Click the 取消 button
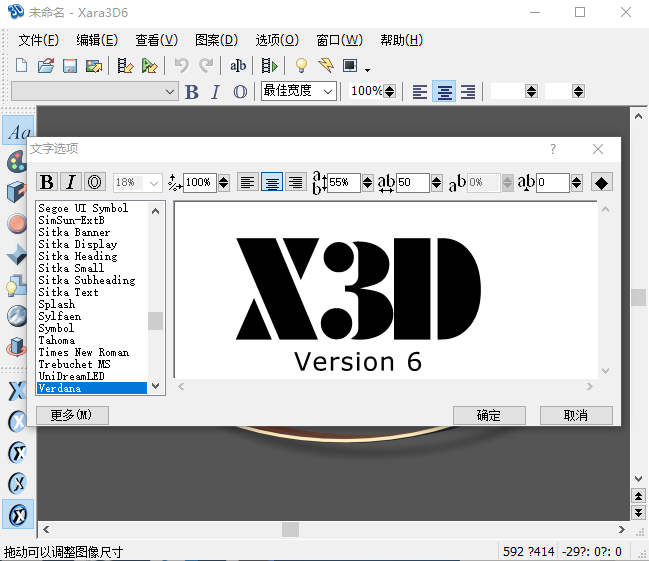Screen dimensions: 649x561 tap(576, 415)
